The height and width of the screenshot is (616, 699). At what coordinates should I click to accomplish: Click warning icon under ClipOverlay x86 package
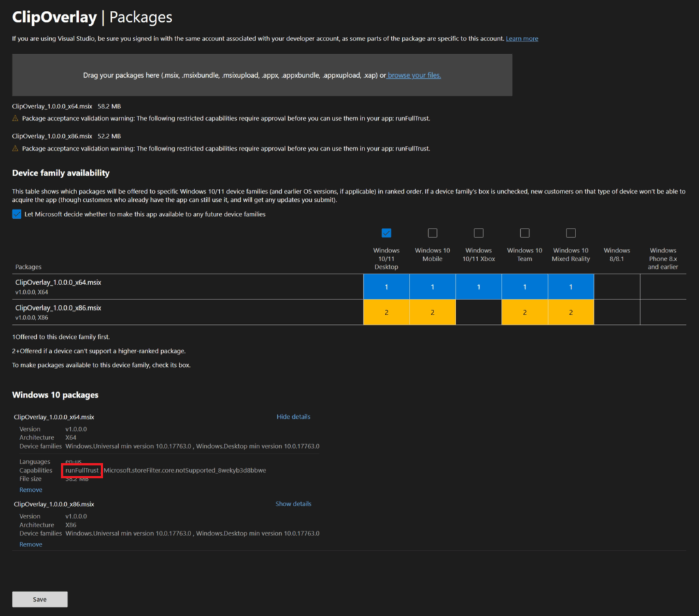click(15, 148)
